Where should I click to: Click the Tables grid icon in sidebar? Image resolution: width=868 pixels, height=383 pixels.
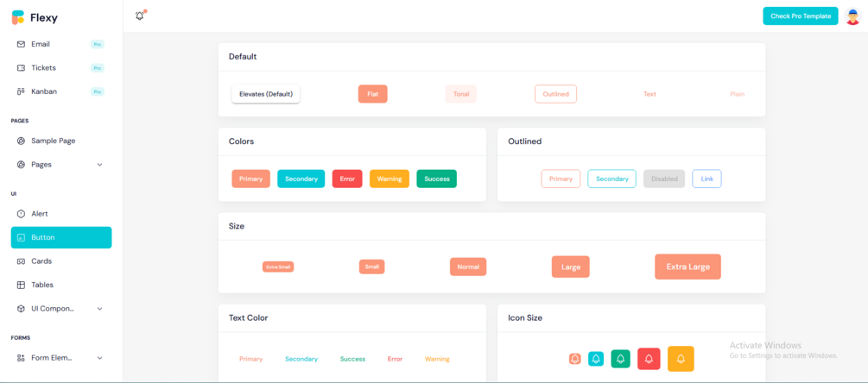(x=21, y=286)
